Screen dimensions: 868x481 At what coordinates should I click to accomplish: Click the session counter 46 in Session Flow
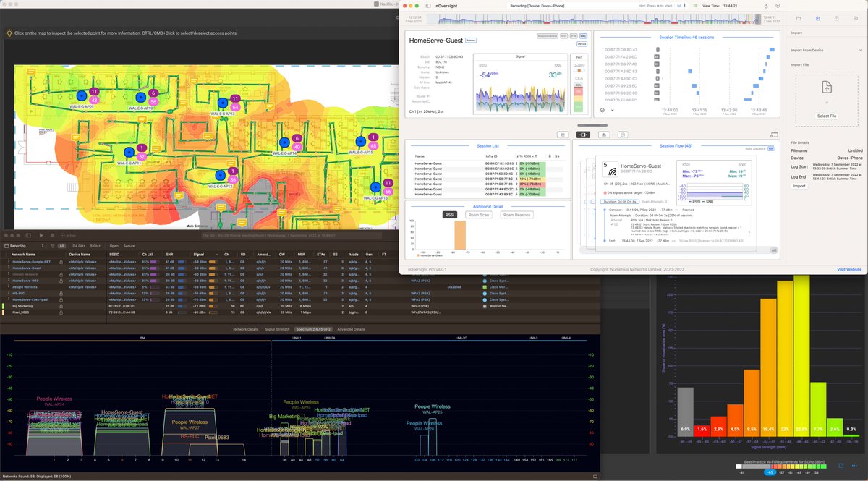pos(773,250)
